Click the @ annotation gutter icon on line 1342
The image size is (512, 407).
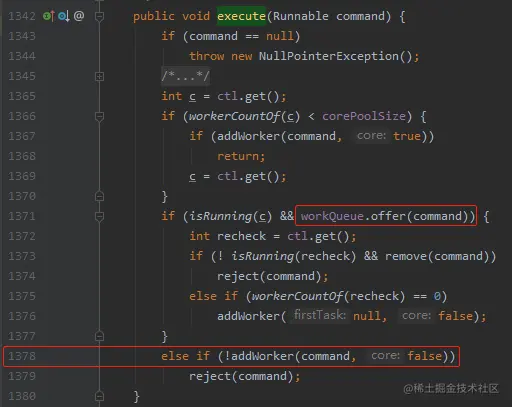(79, 16)
